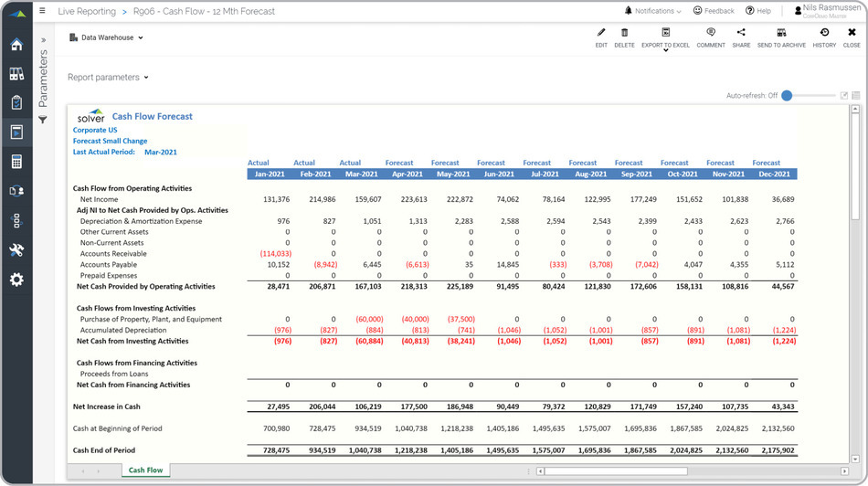Viewport: 868px width, 486px height.
Task: Expand the Parameters side panel
Action: pyautogui.click(x=43, y=41)
